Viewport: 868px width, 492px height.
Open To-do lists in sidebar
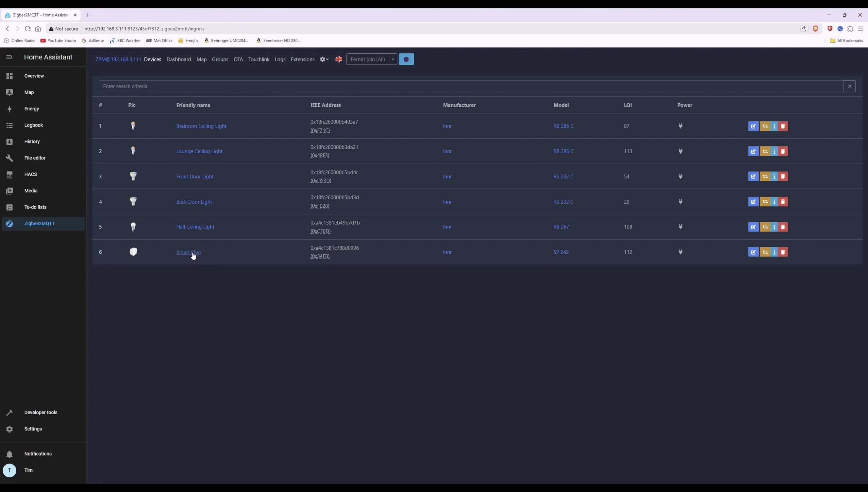(x=43, y=207)
